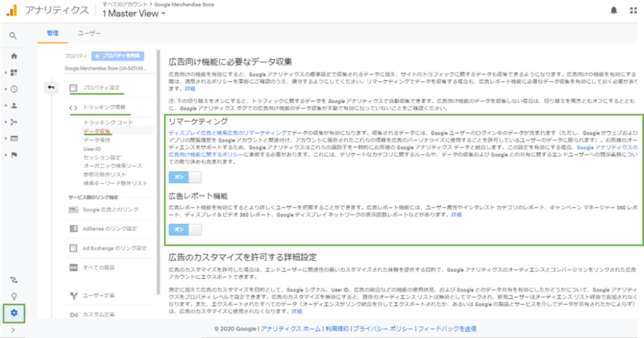
Task: Open the Behavior window icon
Action: [x=14, y=139]
